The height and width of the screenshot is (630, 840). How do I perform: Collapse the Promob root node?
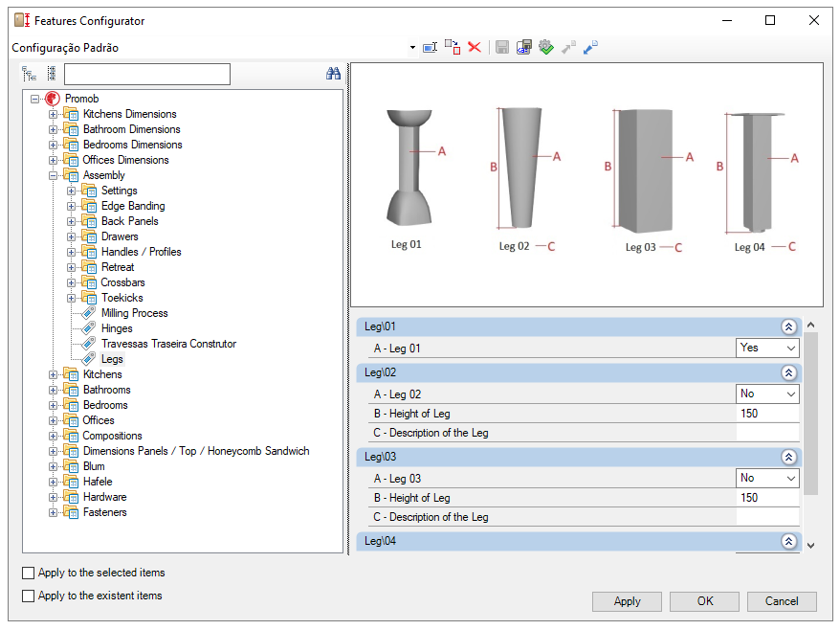(34, 99)
